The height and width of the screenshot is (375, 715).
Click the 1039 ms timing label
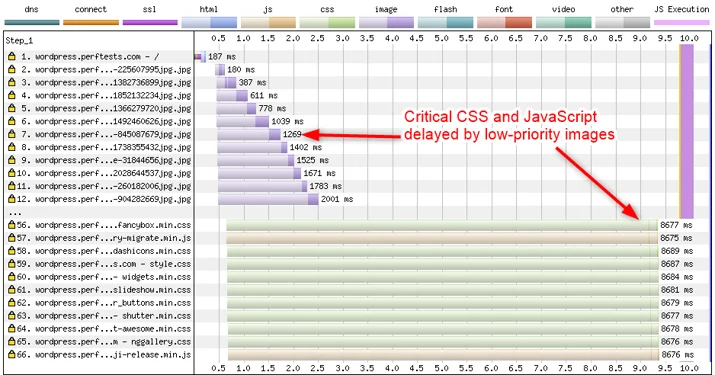287,121
